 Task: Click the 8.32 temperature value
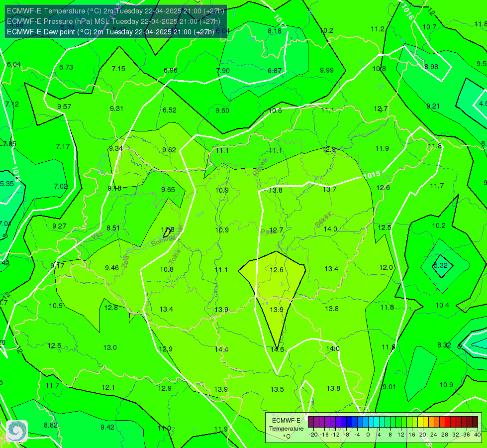click(444, 345)
